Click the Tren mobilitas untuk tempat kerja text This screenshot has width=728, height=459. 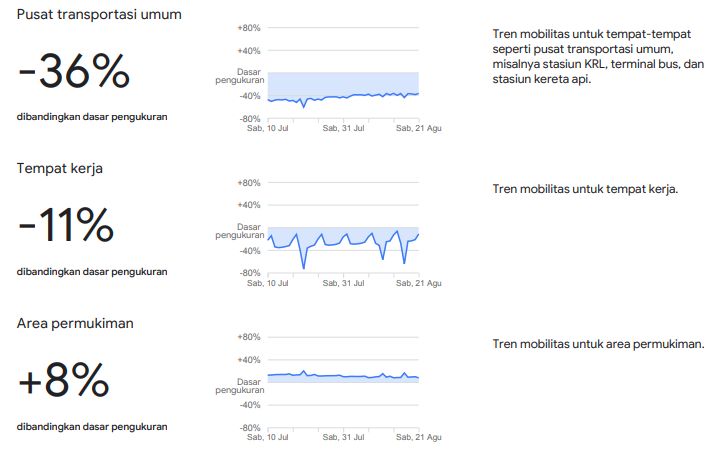pos(585,189)
